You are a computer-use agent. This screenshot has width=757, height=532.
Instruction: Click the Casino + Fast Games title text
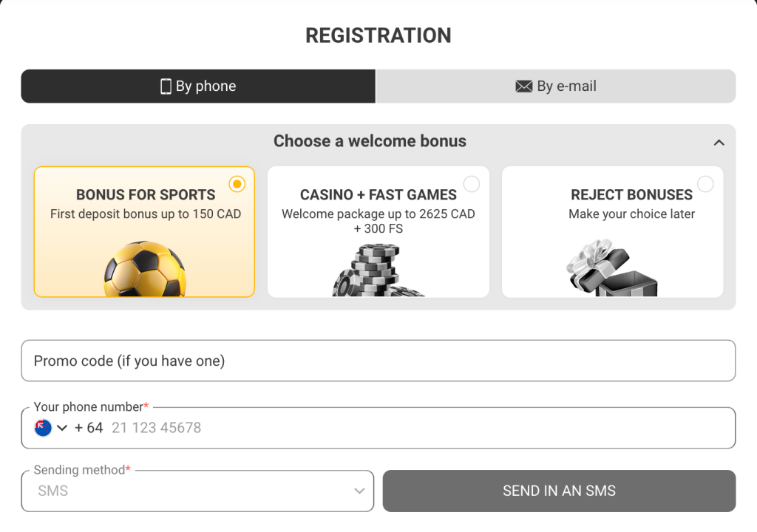(378, 195)
